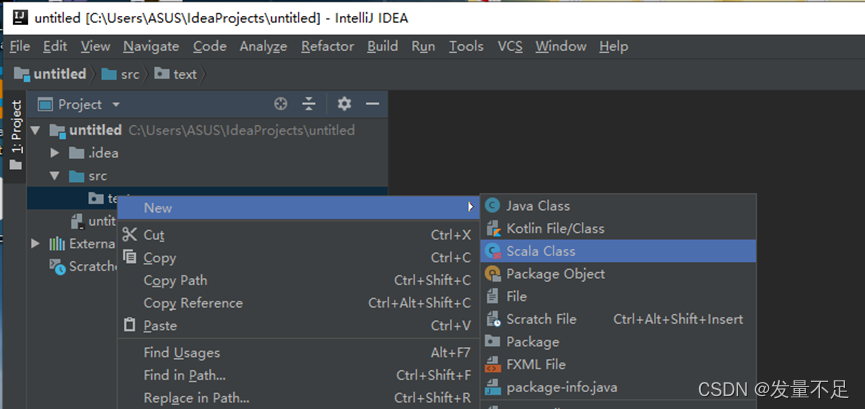Image resolution: width=865 pixels, height=409 pixels.
Task: Collapse the src folder node
Action: pyautogui.click(x=54, y=176)
